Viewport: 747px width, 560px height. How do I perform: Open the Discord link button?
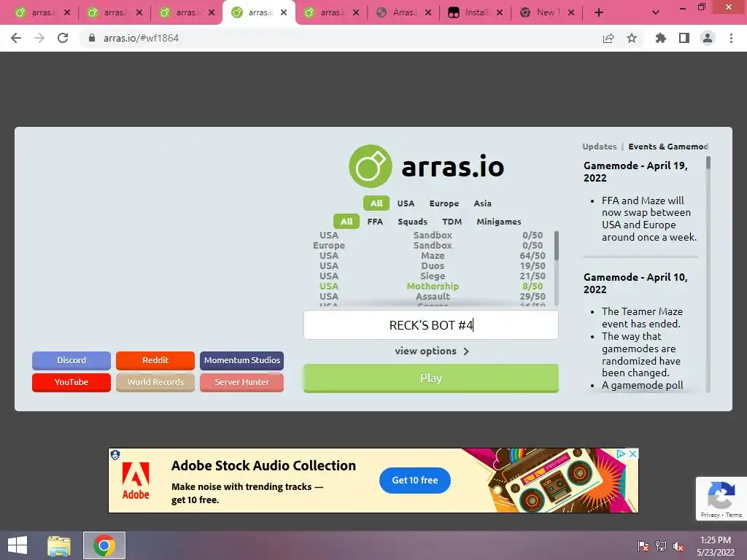(x=71, y=360)
